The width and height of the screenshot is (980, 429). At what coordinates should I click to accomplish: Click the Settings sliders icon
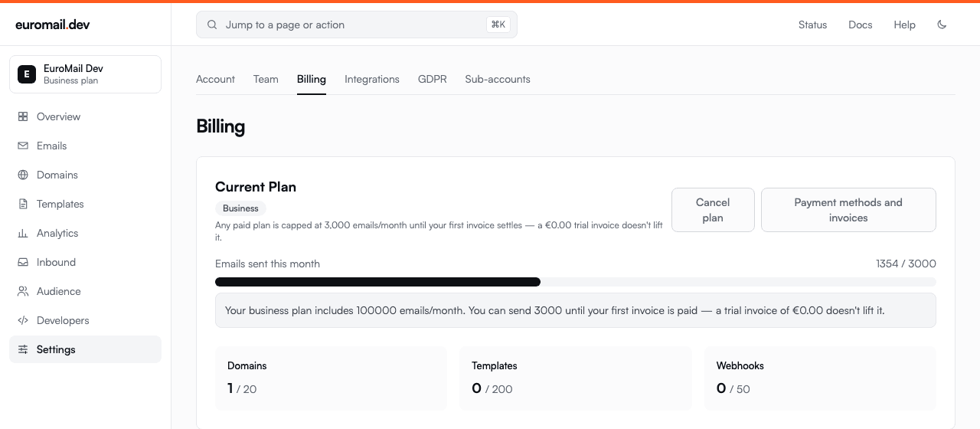[x=23, y=349]
